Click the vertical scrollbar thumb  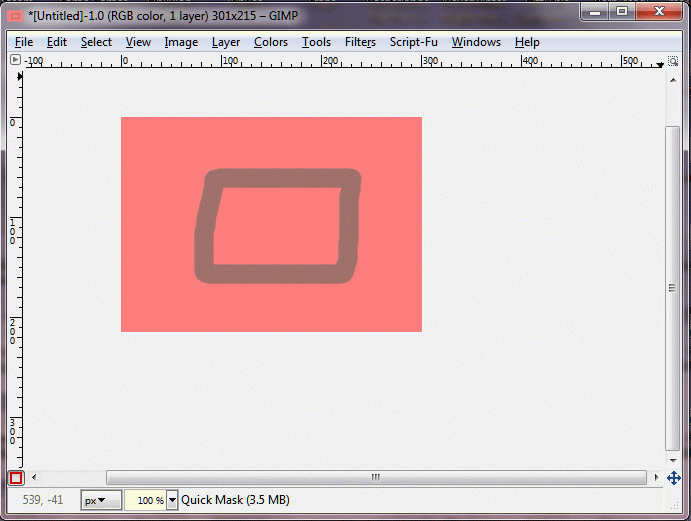tap(672, 288)
